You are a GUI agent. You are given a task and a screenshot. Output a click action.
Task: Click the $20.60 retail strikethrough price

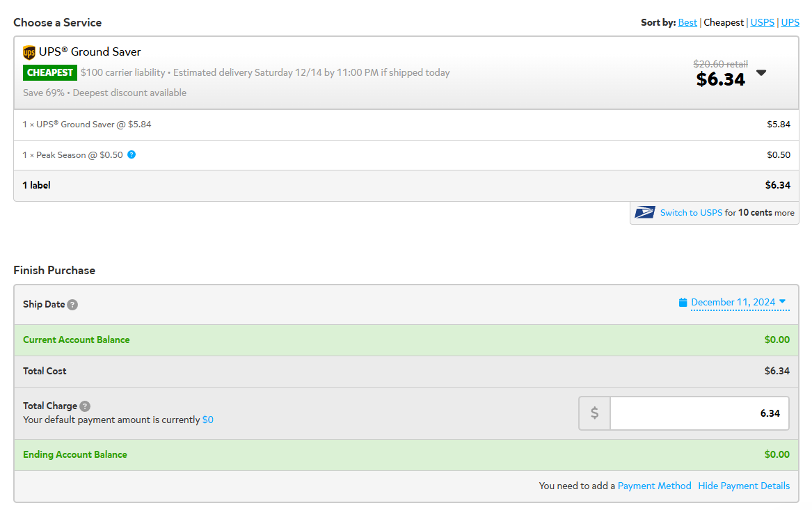coord(720,64)
